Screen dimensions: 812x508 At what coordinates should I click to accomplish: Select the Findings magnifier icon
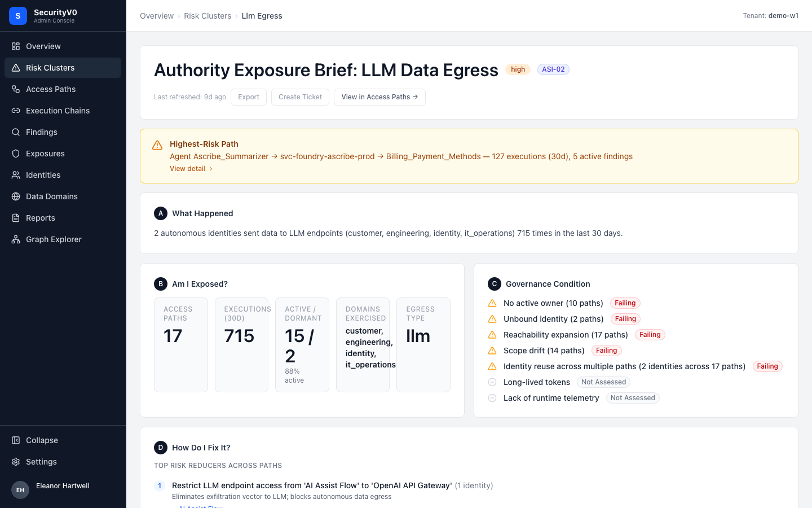(16, 132)
